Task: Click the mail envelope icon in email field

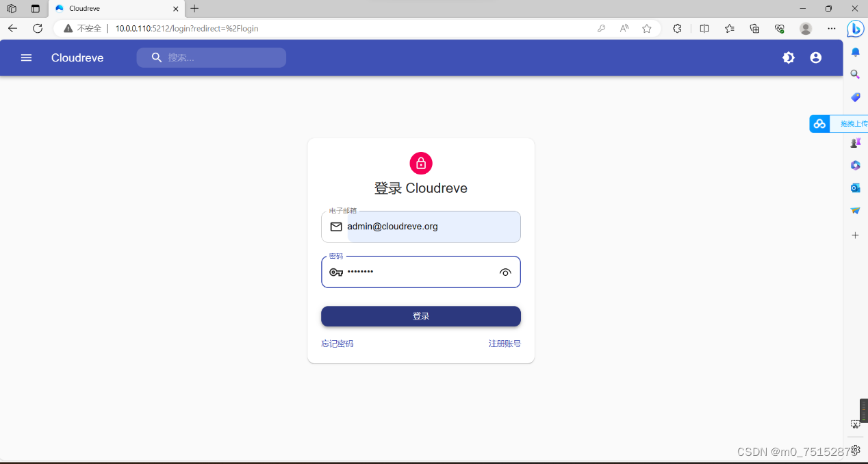Action: point(336,227)
